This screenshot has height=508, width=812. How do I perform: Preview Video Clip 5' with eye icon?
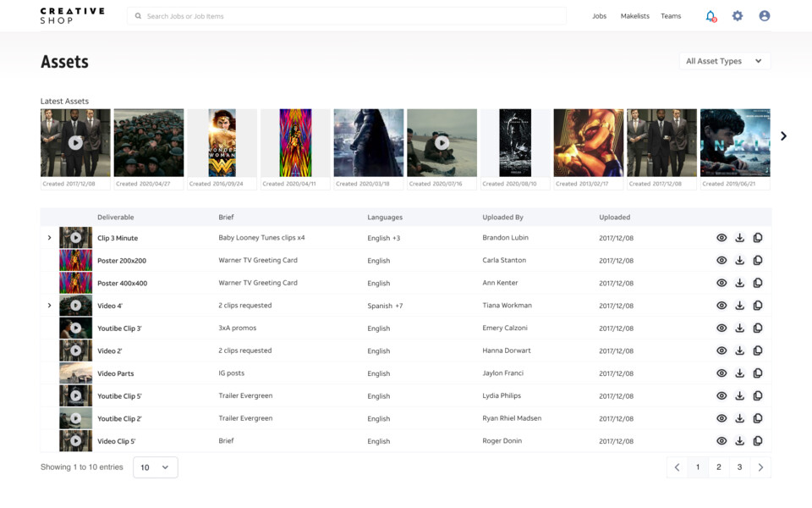(x=721, y=441)
